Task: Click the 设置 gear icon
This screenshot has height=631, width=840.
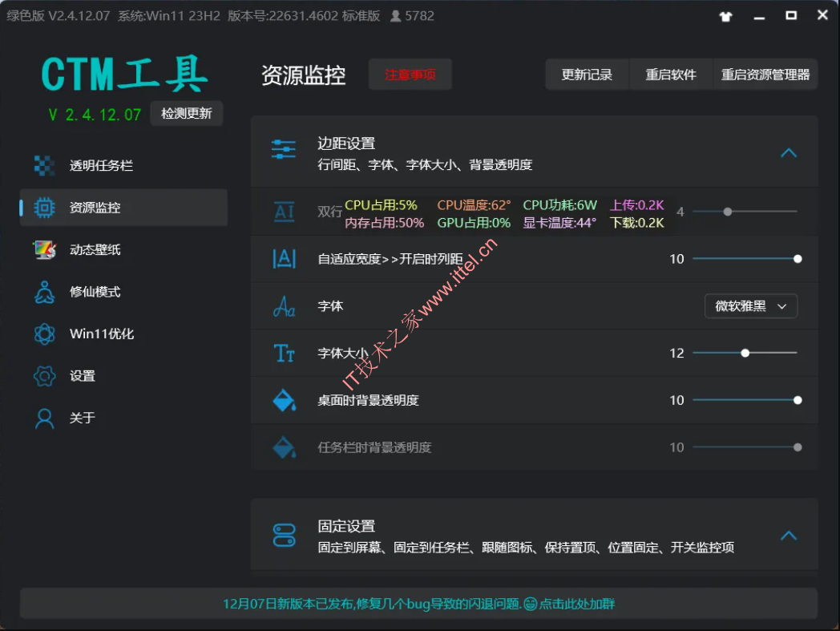Action: (44, 376)
